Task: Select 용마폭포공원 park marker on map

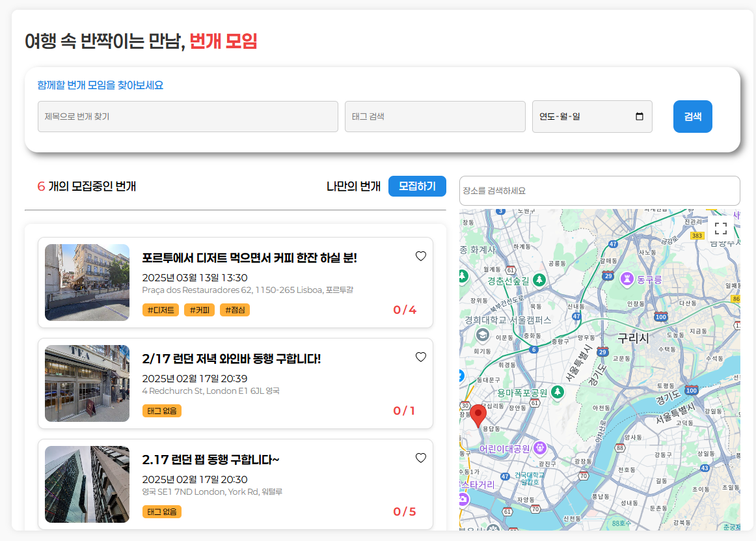Action: coord(558,392)
